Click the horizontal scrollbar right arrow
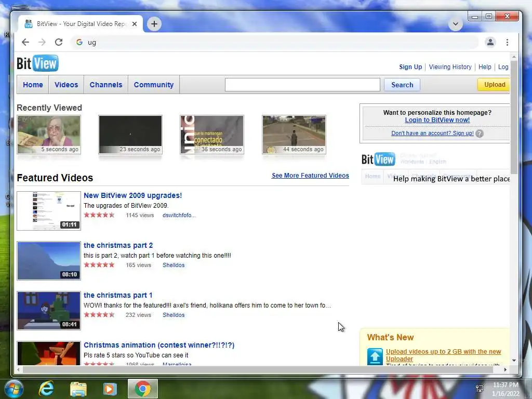 point(505,369)
